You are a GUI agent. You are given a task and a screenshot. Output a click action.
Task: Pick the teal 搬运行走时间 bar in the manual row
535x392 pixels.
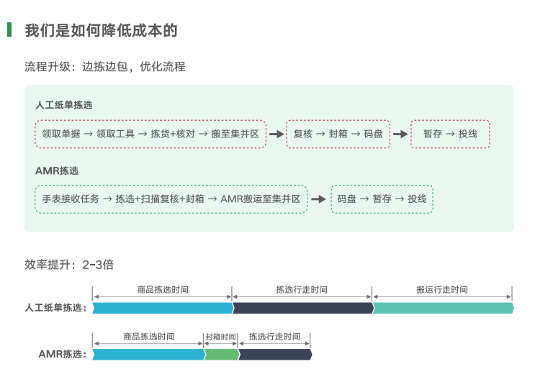tap(443, 308)
